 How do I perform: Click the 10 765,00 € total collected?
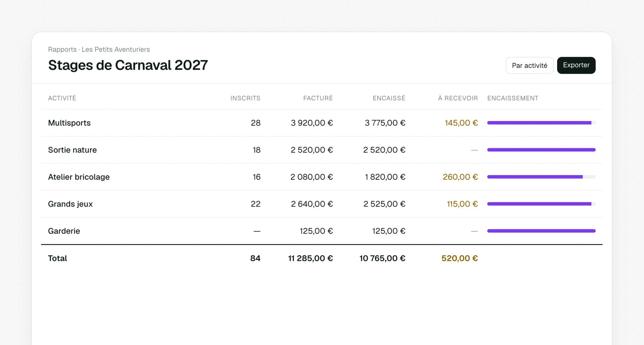pos(382,258)
